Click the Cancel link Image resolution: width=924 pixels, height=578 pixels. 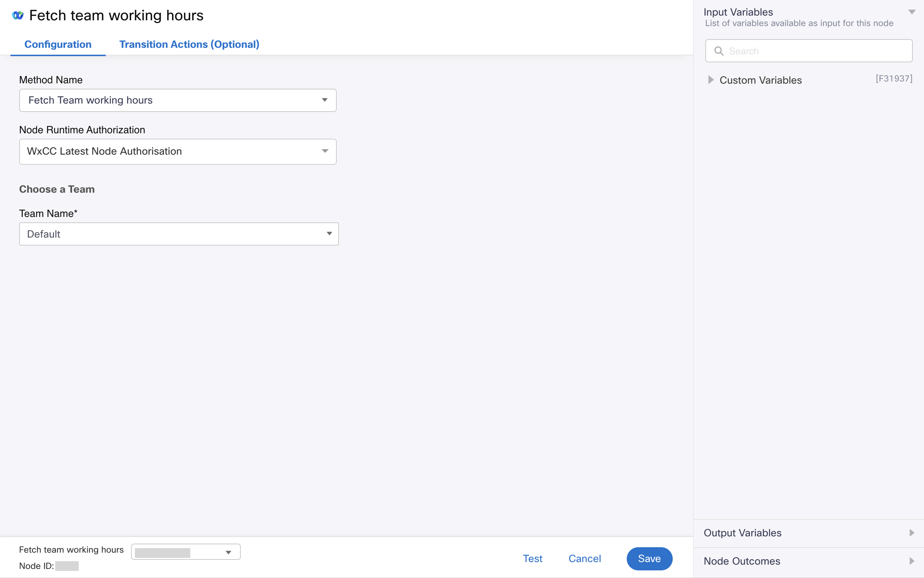click(584, 558)
